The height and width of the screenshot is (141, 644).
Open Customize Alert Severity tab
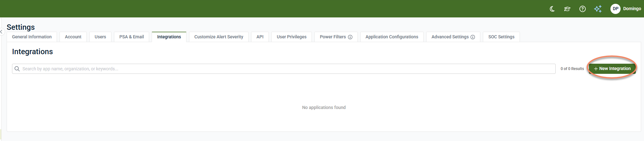point(219,37)
